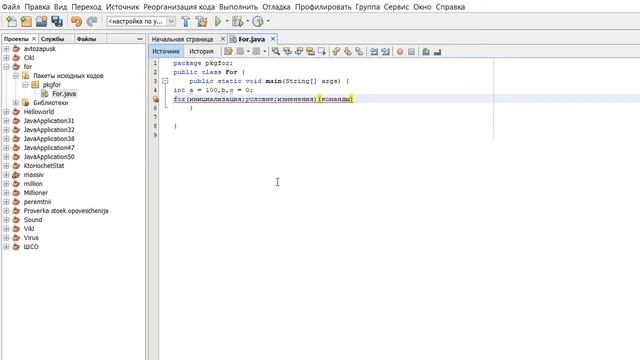Click the 'int a = 100,b,c = 0;' code line
Screen dimensions: 640x360
[x=213, y=90]
